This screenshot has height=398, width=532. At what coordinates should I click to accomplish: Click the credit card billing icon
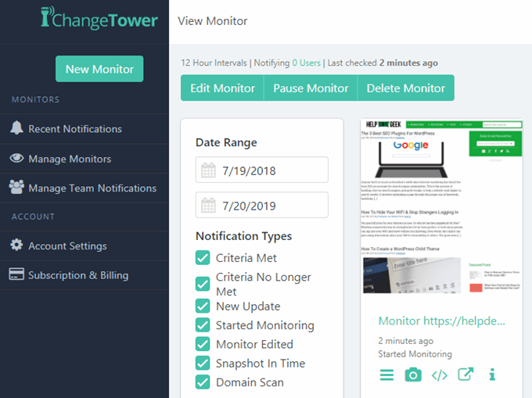point(16,274)
